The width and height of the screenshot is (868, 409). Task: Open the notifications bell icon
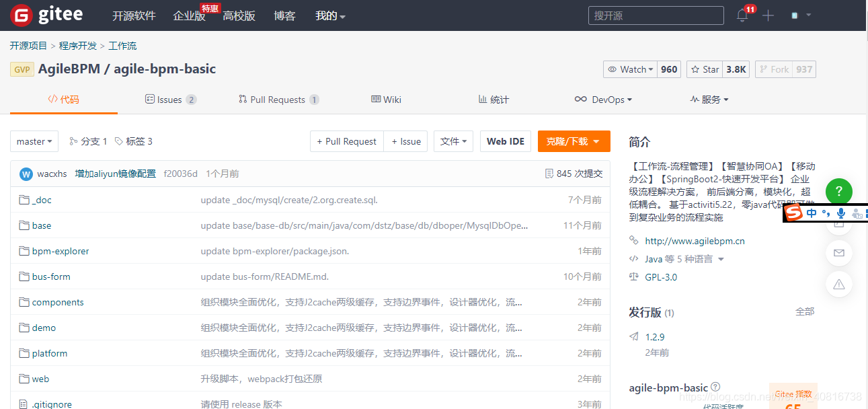742,15
